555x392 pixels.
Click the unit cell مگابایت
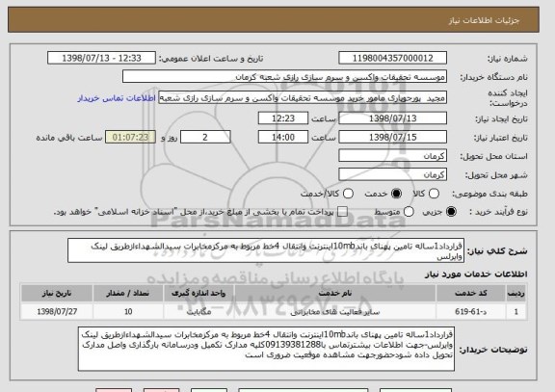[x=198, y=312]
